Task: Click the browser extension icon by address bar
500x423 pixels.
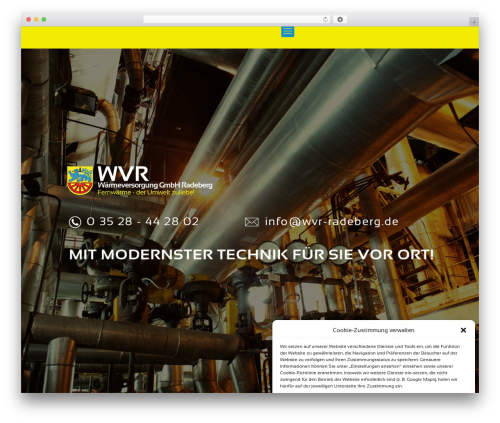Action: pyautogui.click(x=340, y=20)
